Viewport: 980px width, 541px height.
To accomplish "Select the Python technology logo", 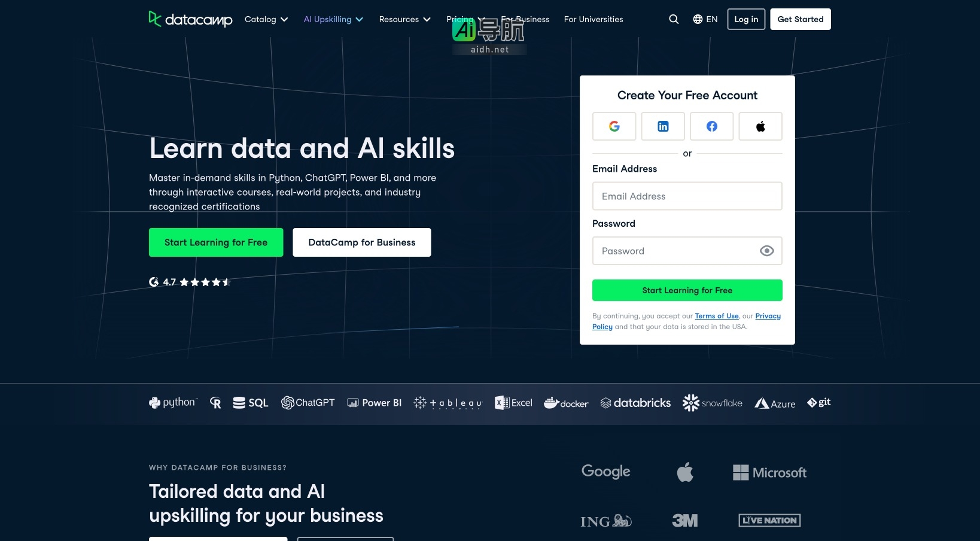I will (x=172, y=403).
